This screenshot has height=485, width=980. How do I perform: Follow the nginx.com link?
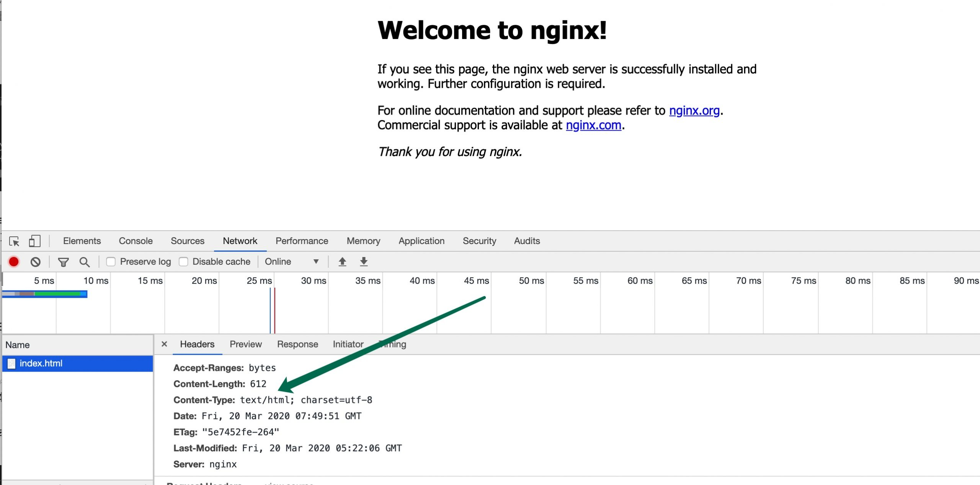[593, 125]
